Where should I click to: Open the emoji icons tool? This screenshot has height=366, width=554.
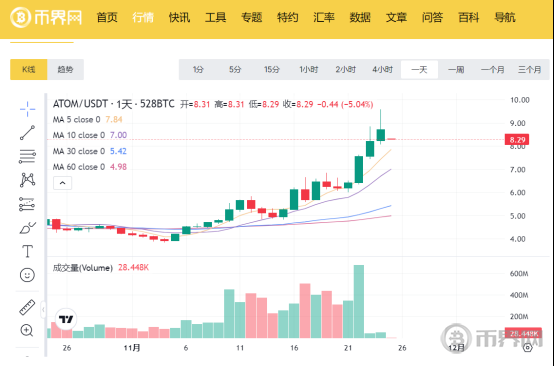[x=27, y=275]
